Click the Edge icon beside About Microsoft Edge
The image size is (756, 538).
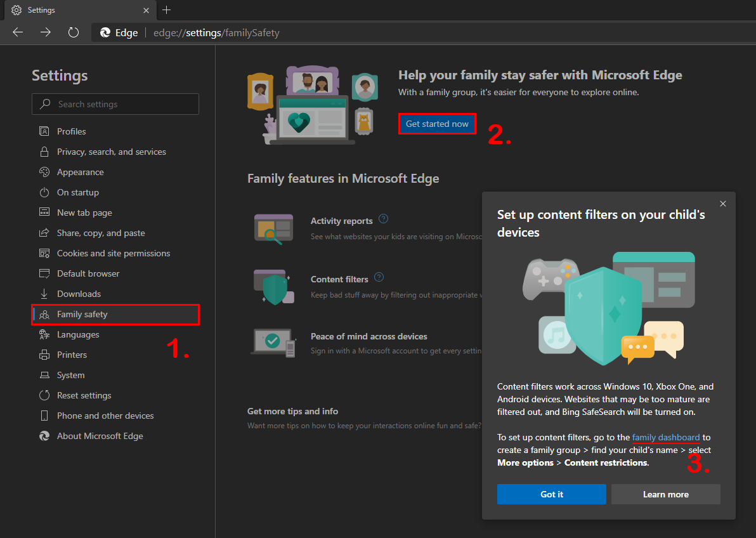[44, 436]
